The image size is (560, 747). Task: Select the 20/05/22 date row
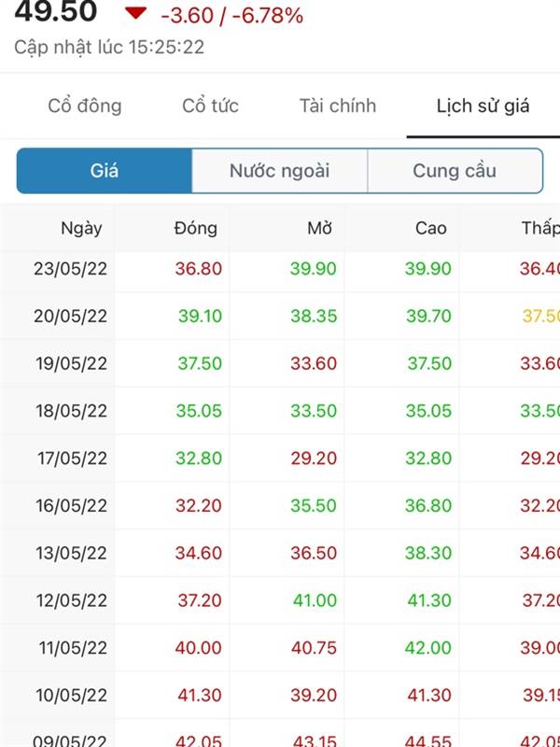(280, 316)
